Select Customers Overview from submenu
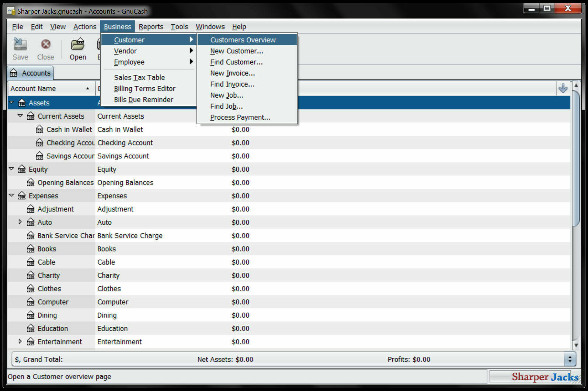The image size is (588, 391). [247, 40]
